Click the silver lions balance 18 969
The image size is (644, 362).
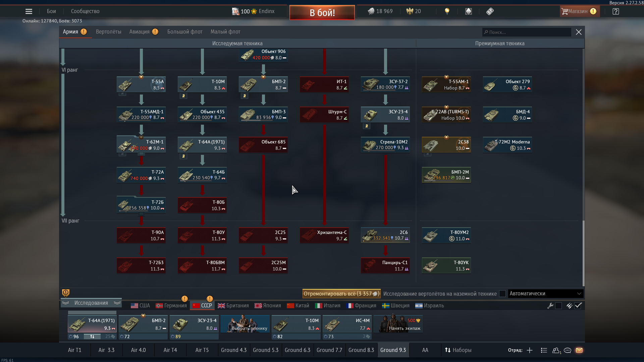tap(380, 11)
